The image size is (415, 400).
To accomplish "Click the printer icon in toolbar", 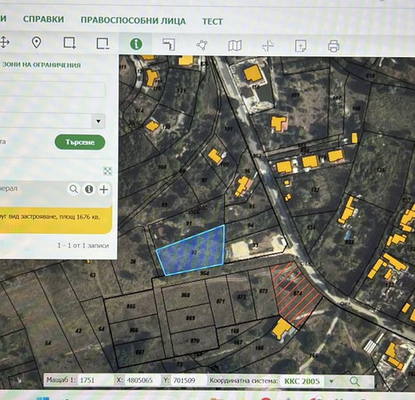I will 334,46.
